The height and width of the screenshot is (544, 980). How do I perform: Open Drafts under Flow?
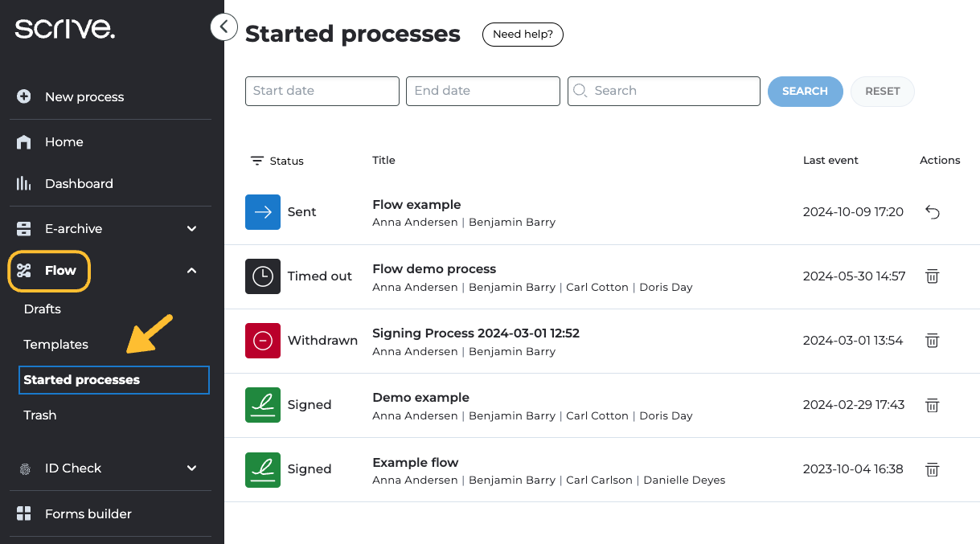pyautogui.click(x=43, y=309)
